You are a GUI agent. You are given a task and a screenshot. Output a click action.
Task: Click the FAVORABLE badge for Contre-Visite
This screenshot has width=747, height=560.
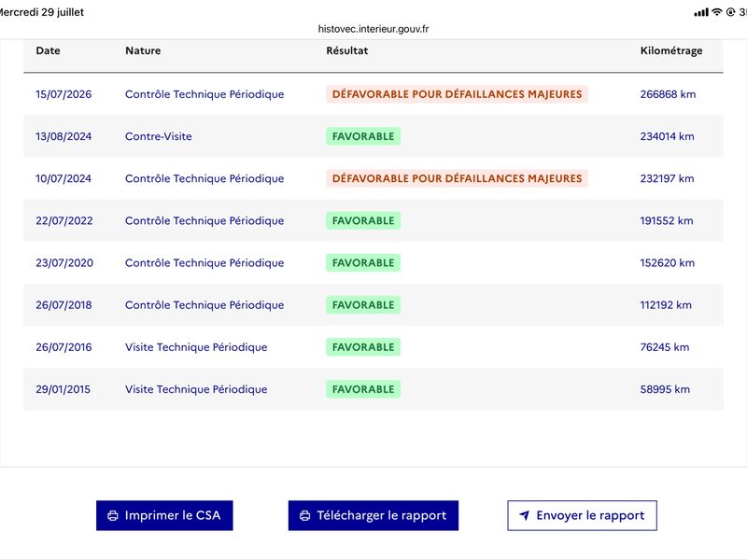363,136
